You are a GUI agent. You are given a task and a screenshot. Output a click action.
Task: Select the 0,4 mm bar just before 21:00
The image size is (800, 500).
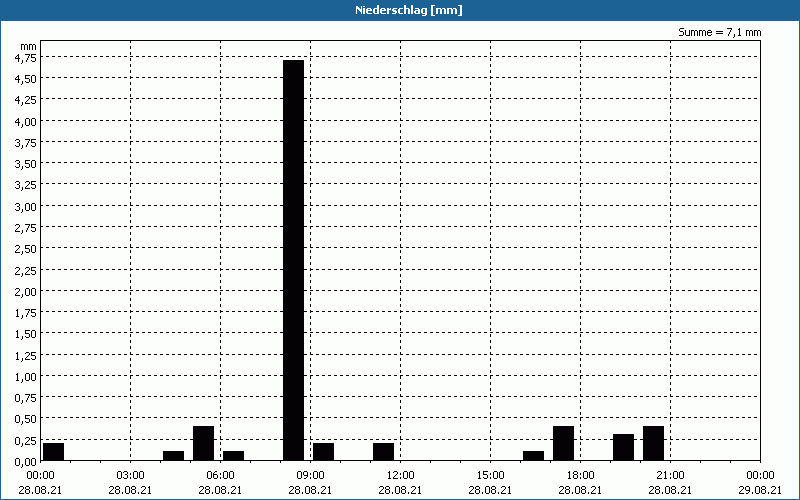tap(654, 443)
